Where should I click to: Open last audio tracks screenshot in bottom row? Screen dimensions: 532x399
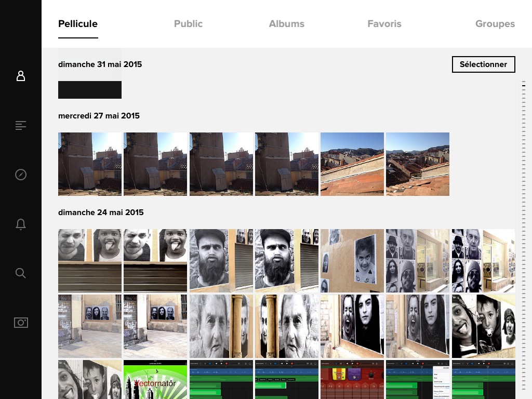pos(484,380)
